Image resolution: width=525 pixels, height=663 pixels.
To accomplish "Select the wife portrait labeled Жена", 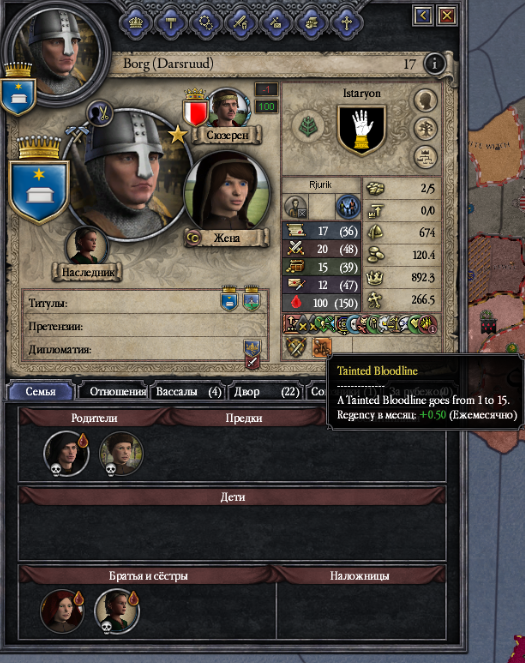I will (x=227, y=190).
